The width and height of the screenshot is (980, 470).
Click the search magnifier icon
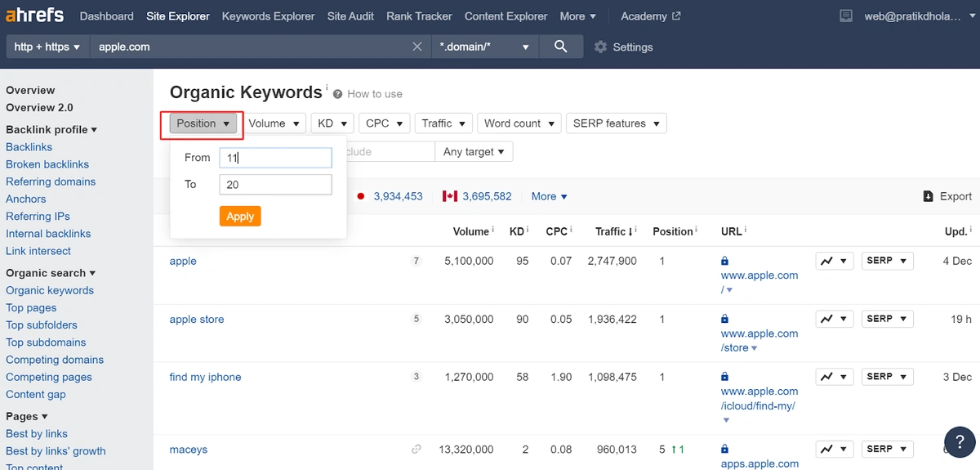[x=560, y=47]
